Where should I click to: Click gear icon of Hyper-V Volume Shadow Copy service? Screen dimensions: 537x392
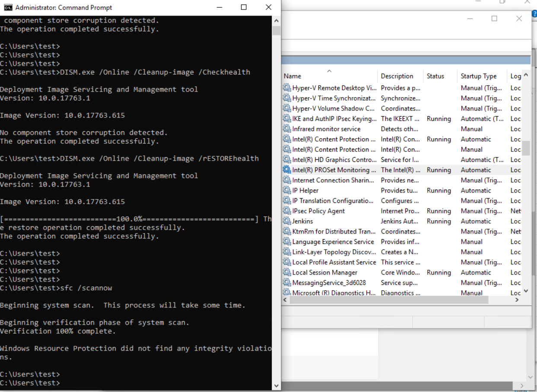(286, 108)
